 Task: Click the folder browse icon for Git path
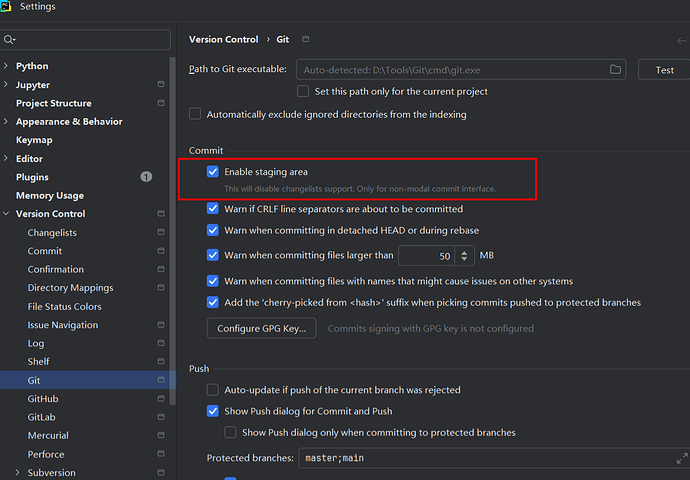[615, 70]
